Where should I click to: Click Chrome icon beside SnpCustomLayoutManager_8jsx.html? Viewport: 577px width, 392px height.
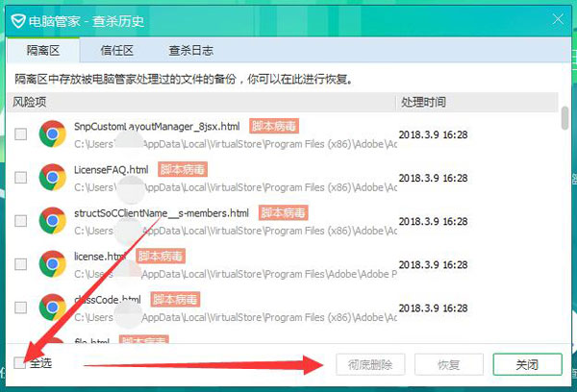click(x=52, y=134)
